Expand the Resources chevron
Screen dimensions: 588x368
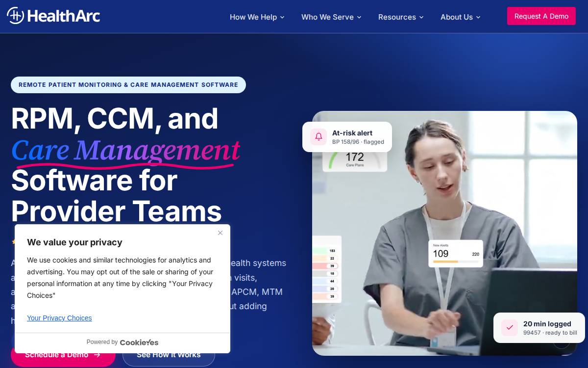421,17
